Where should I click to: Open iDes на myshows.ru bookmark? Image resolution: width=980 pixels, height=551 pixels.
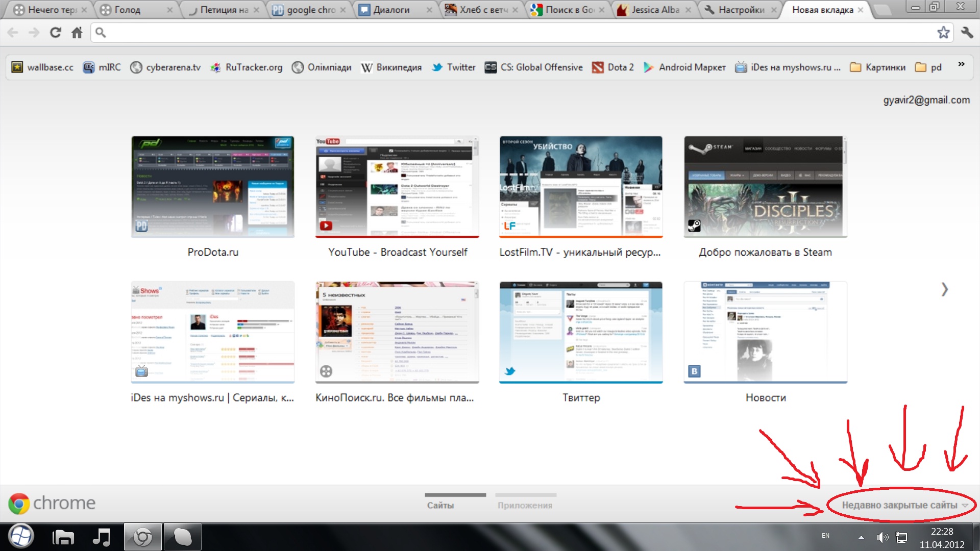tap(788, 67)
